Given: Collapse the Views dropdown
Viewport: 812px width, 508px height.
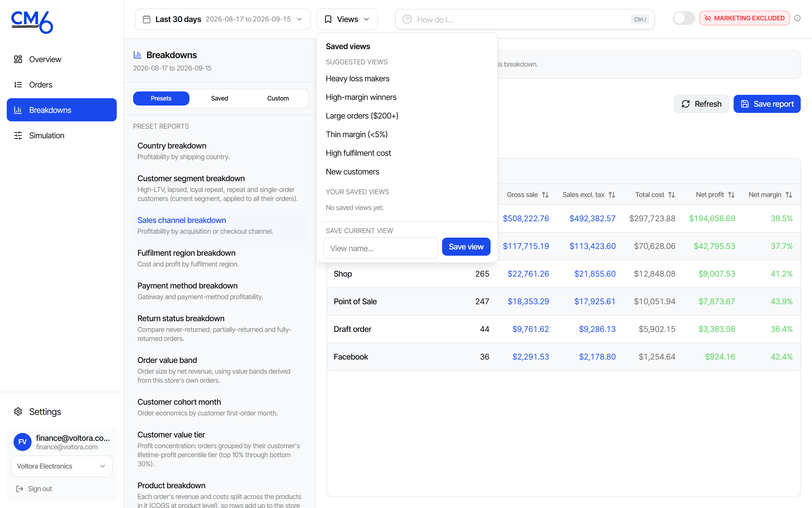Looking at the screenshot, I should point(347,19).
